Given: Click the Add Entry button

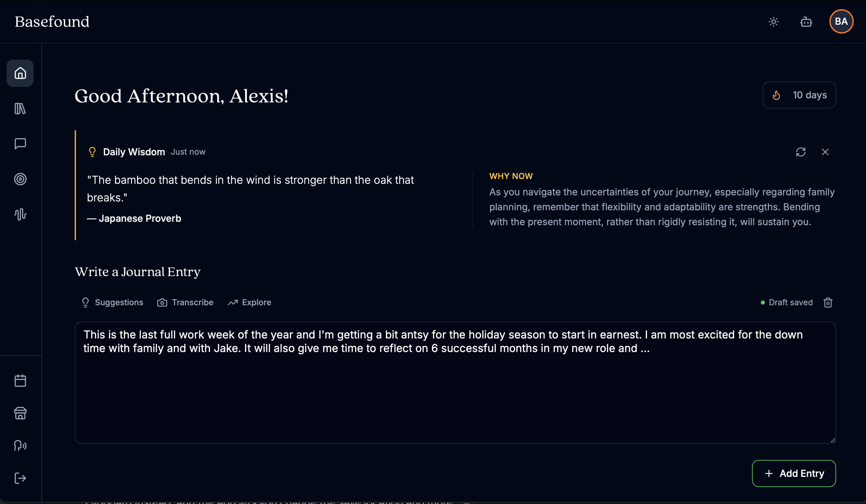Looking at the screenshot, I should pyautogui.click(x=794, y=473).
